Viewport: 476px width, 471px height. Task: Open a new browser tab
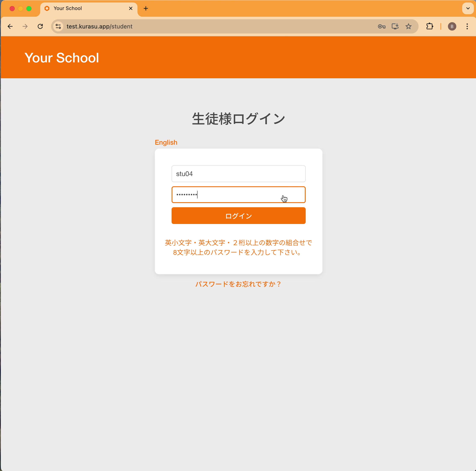point(146,8)
